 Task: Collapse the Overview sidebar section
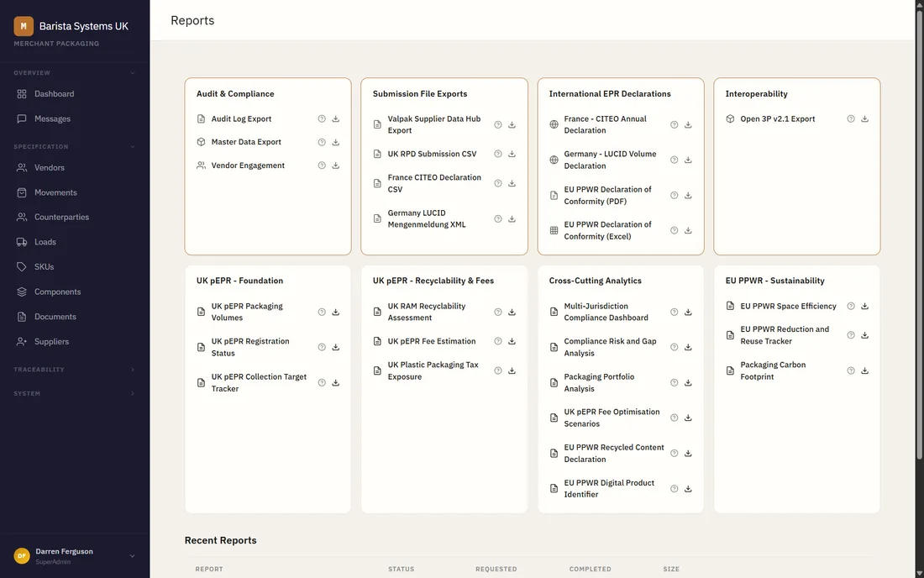point(133,73)
